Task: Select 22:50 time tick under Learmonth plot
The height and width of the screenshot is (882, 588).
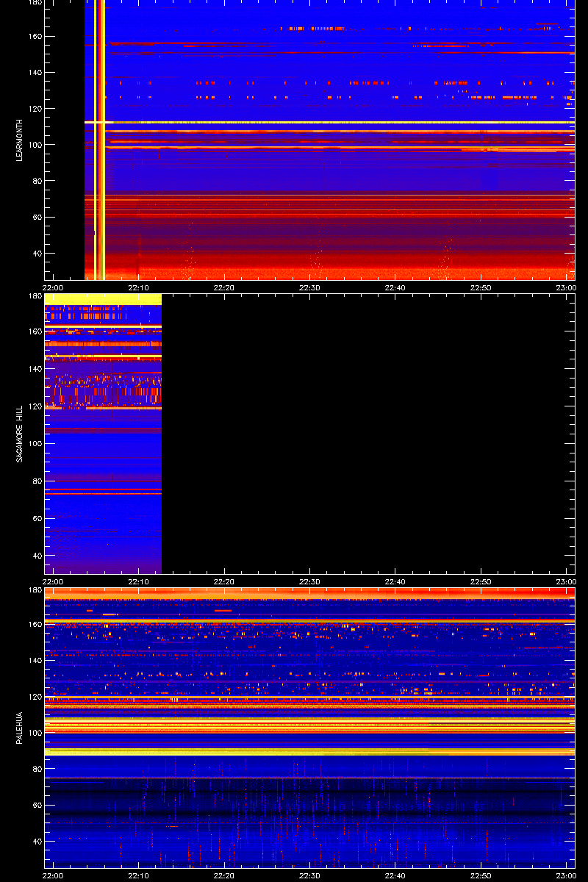Action: [481, 287]
